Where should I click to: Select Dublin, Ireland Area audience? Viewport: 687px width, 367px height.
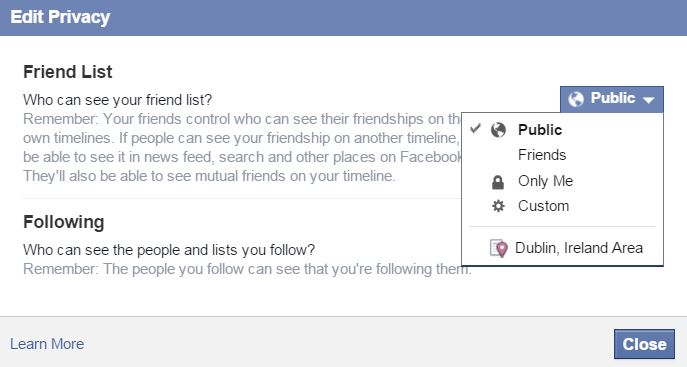tap(579, 248)
